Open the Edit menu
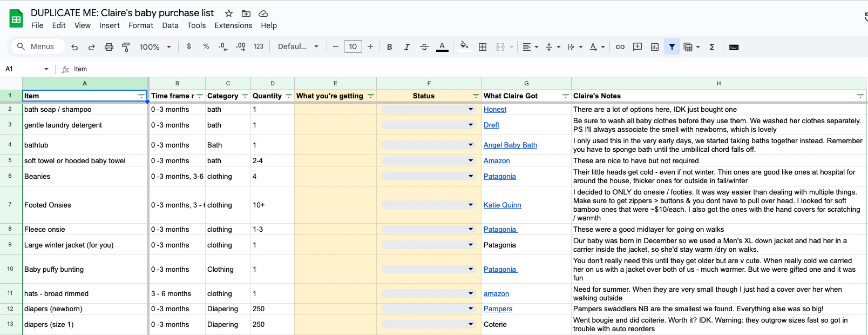The height and width of the screenshot is (335, 868). (59, 25)
